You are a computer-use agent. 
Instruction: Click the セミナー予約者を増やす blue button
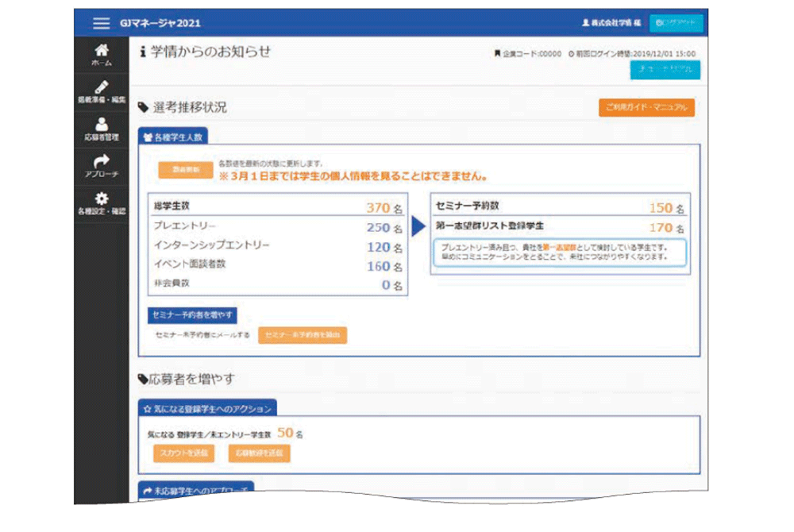click(191, 315)
